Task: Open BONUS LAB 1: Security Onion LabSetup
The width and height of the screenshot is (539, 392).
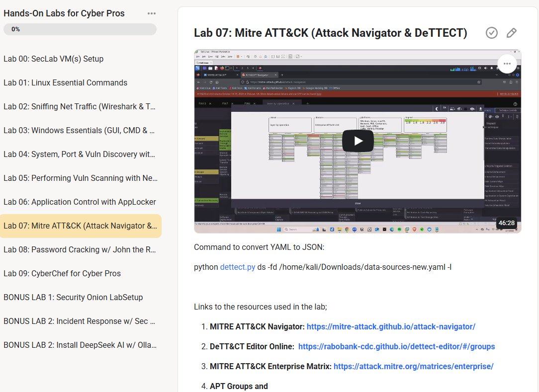Action: point(73,298)
